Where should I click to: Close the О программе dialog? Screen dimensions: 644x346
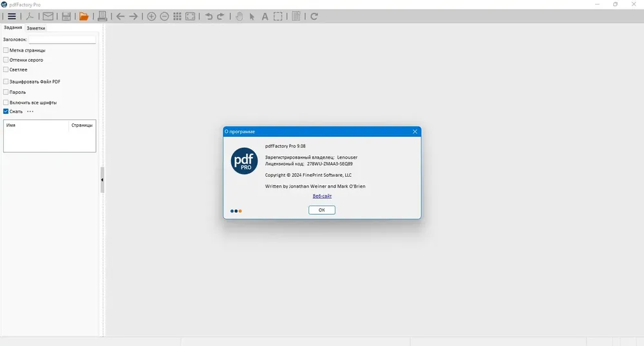415,132
